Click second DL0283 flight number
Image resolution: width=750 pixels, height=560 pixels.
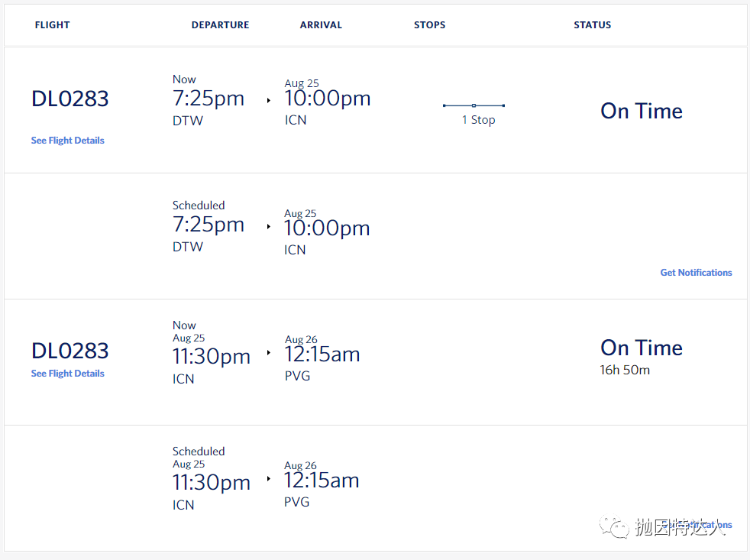pos(70,351)
